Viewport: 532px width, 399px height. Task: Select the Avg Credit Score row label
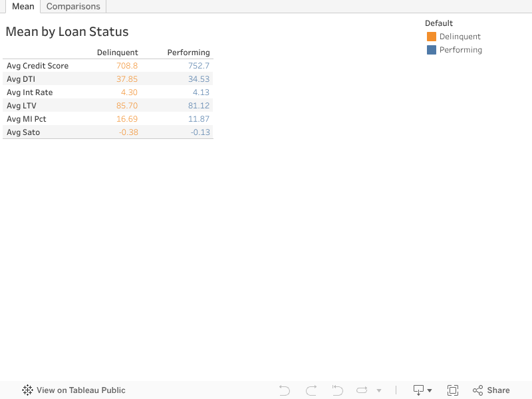click(x=38, y=66)
